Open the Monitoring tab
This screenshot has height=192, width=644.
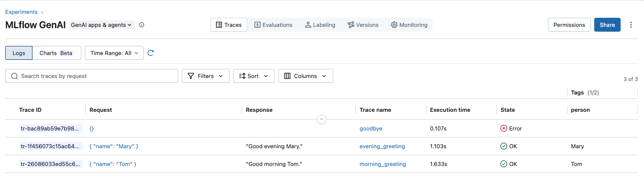[x=409, y=25]
